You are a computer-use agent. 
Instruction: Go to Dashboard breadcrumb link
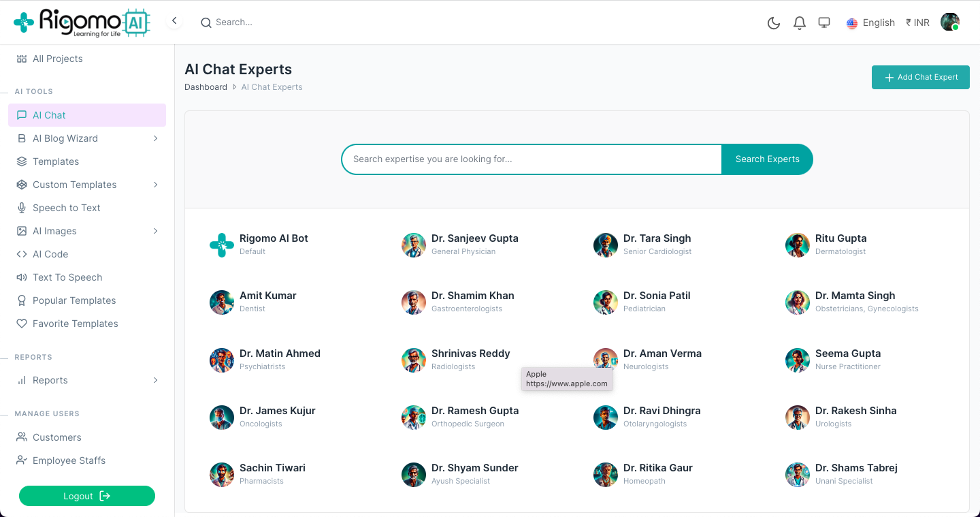tap(206, 87)
